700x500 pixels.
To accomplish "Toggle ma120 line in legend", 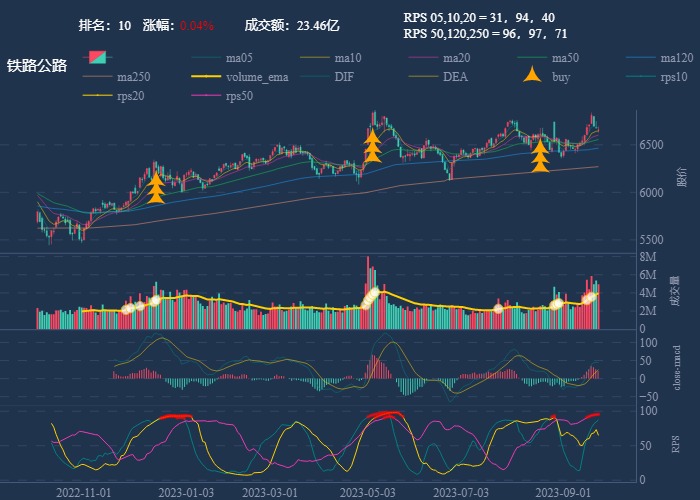I will coord(677,58).
